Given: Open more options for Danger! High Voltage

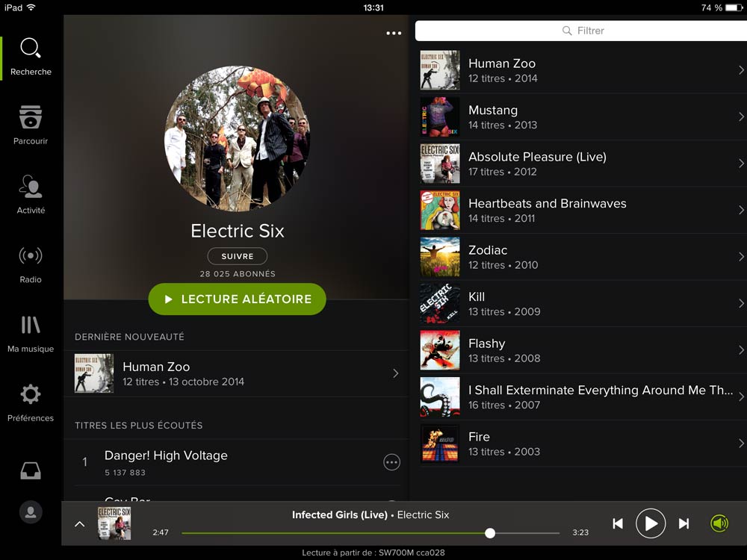Looking at the screenshot, I should click(x=391, y=462).
